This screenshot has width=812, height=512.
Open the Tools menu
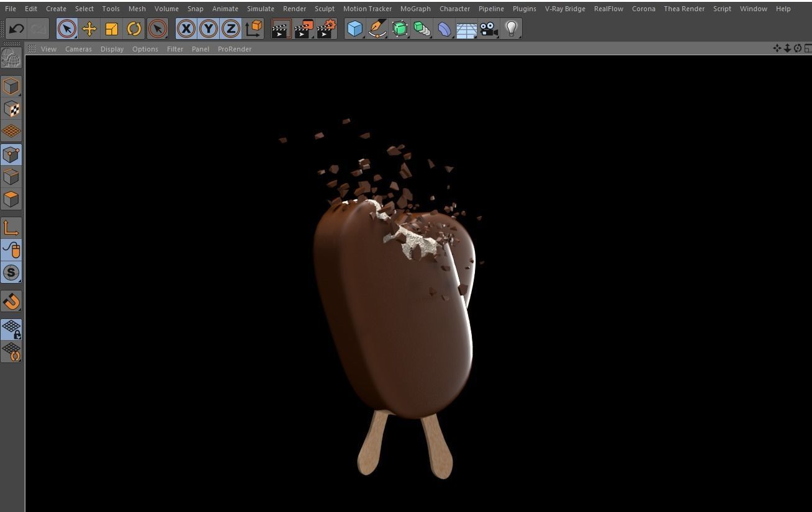point(111,9)
